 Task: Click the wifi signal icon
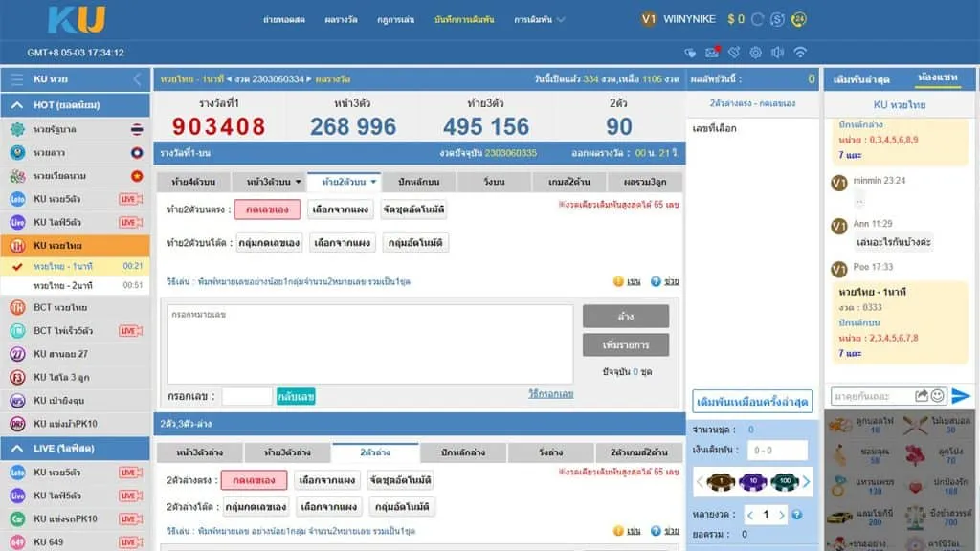pos(800,53)
